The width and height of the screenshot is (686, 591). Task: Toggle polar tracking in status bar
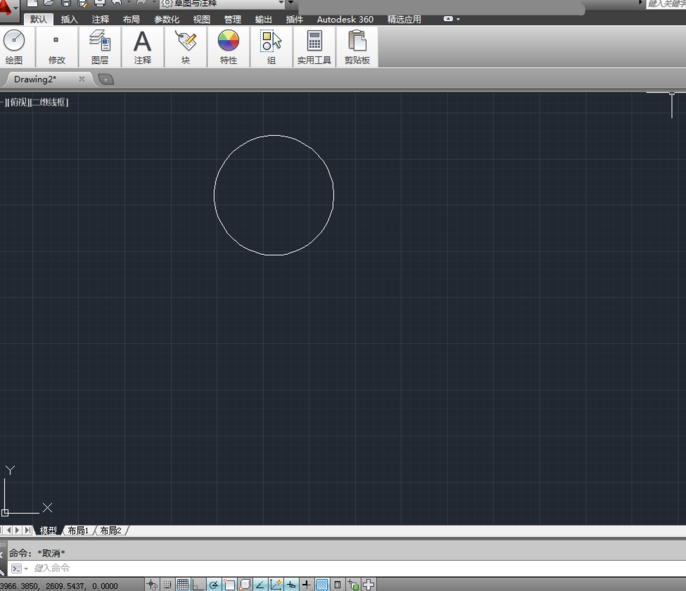pyautogui.click(x=214, y=584)
